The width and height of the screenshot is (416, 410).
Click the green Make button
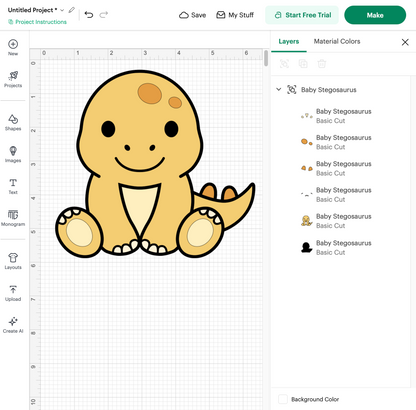pos(375,15)
